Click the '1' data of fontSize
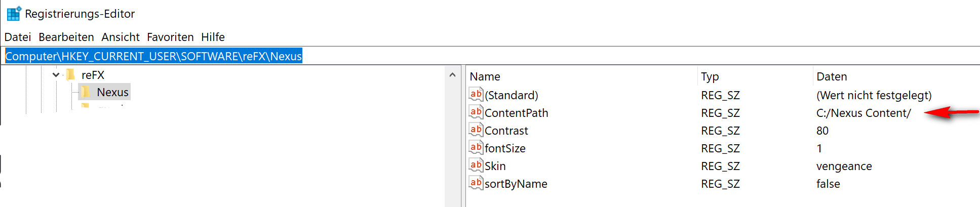Screen dimensions: 980x207 [x=819, y=148]
